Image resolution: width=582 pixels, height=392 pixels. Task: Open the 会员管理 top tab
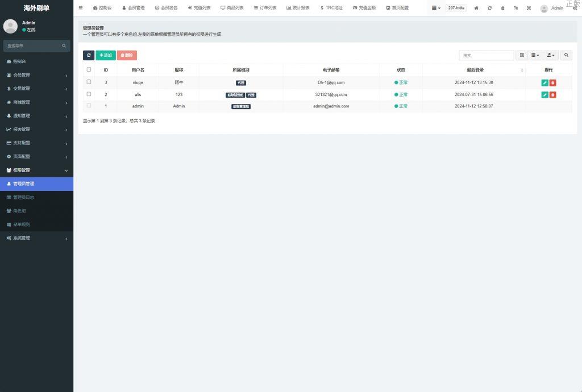134,8
